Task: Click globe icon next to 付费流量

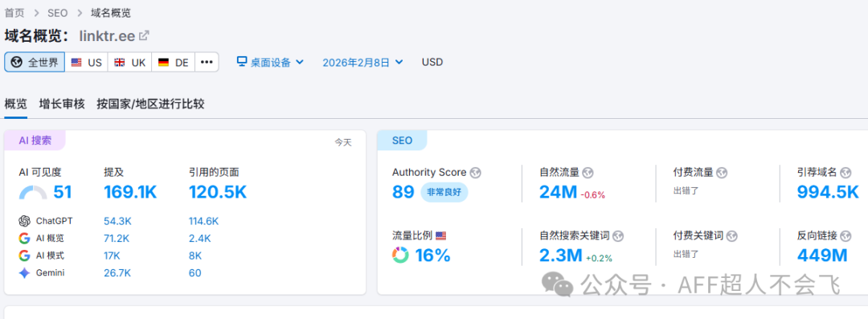Action: tap(721, 173)
